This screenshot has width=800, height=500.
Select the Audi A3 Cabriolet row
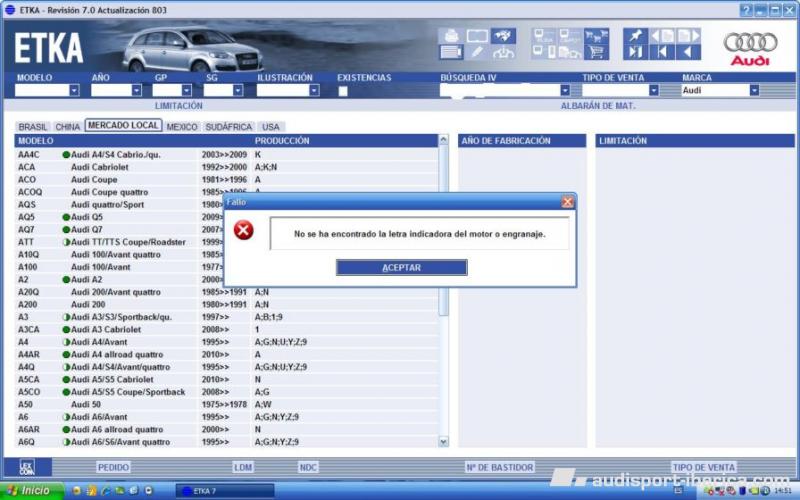227,330
